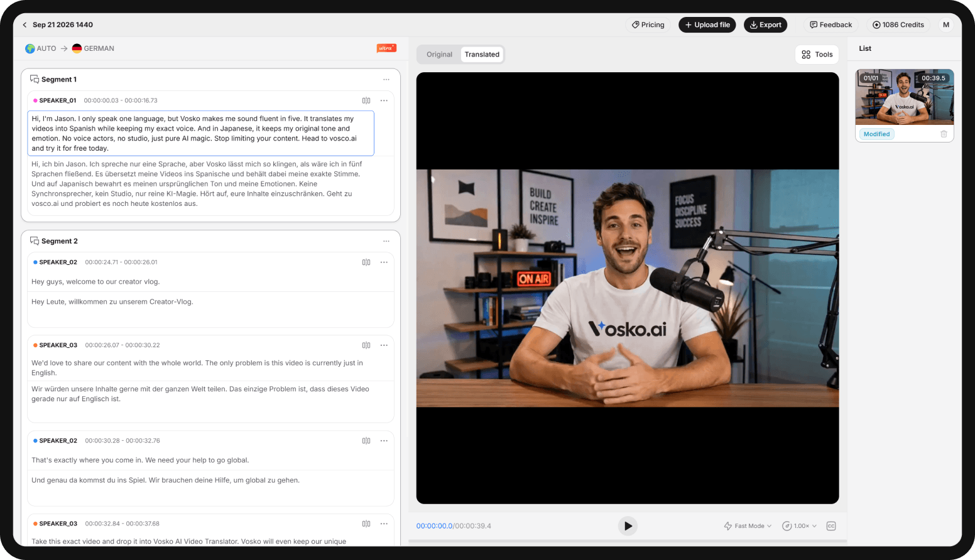
Task: View the 1086 Credits balance
Action: coord(898,25)
